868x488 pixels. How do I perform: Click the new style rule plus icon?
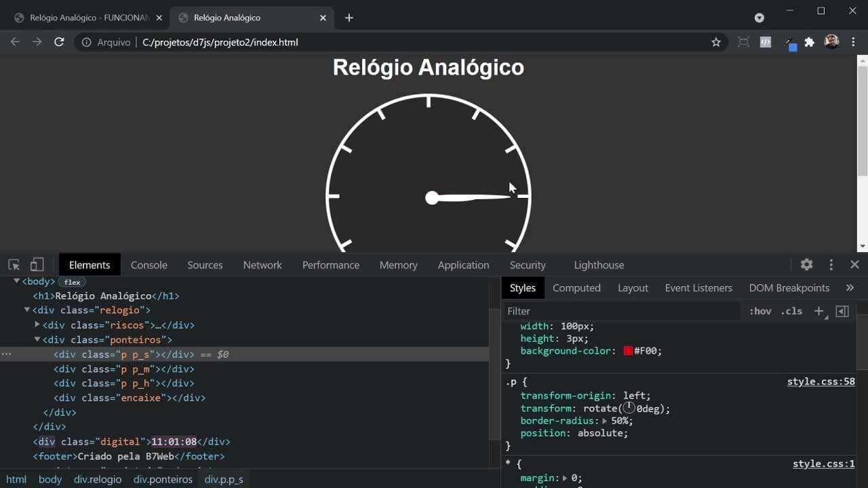coord(819,311)
